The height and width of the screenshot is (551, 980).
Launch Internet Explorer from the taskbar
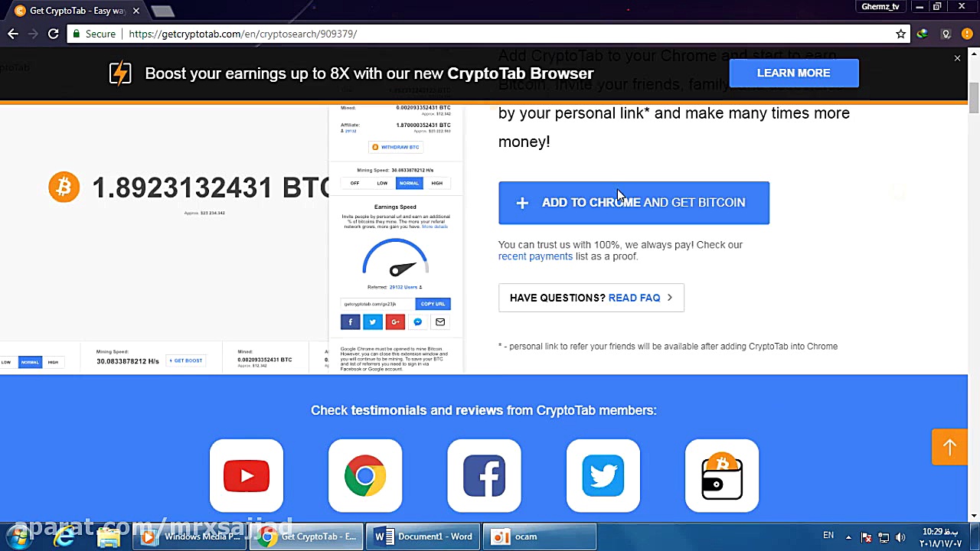[x=64, y=536]
